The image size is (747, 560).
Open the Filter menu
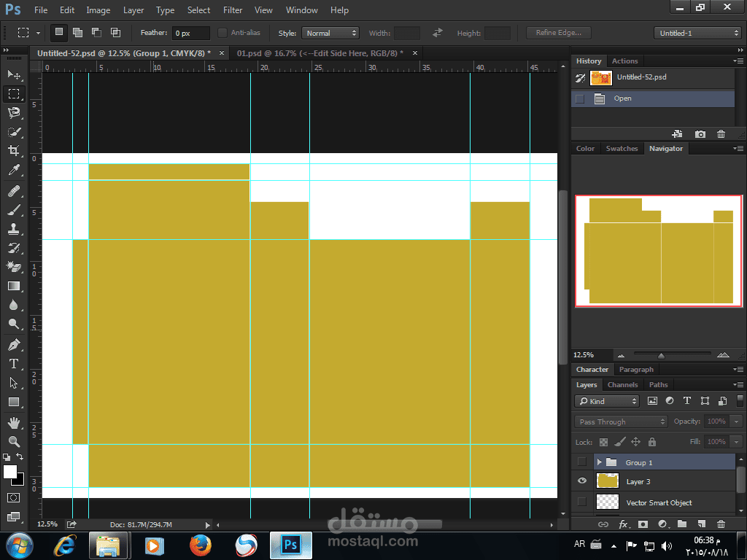pyautogui.click(x=233, y=10)
